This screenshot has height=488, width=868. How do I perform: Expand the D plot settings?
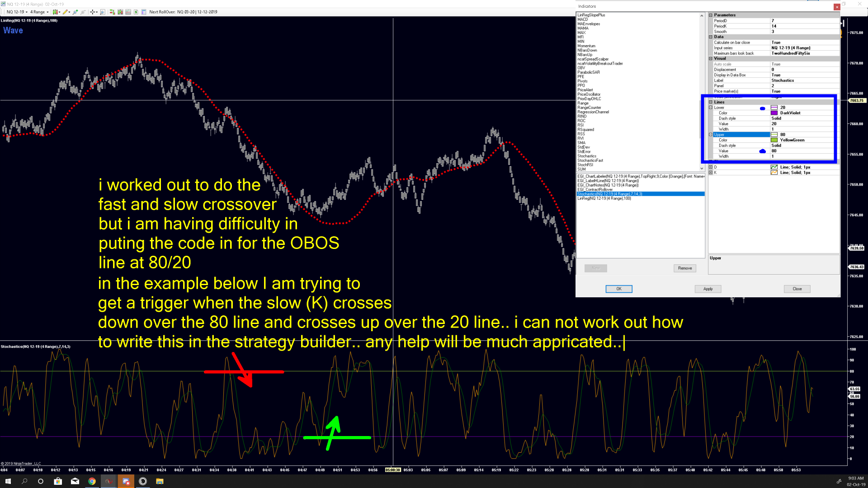[x=711, y=167]
